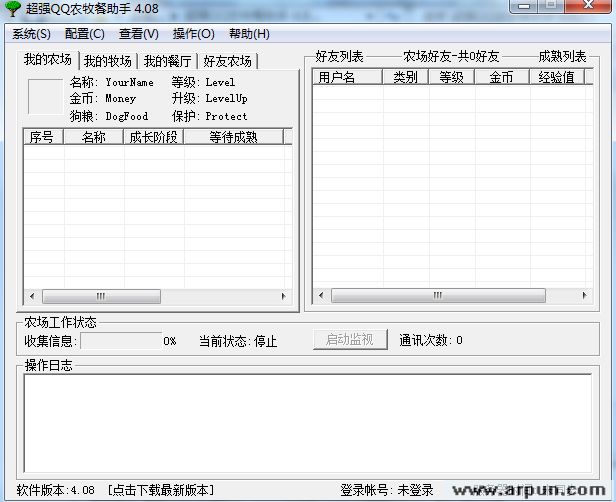Viewport: 616px width, 502px height.
Task: Click the LevelUp value text
Action: coord(227,99)
